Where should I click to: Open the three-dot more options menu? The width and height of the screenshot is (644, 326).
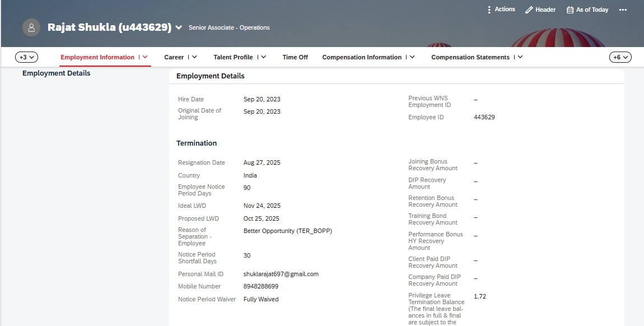pos(623,10)
